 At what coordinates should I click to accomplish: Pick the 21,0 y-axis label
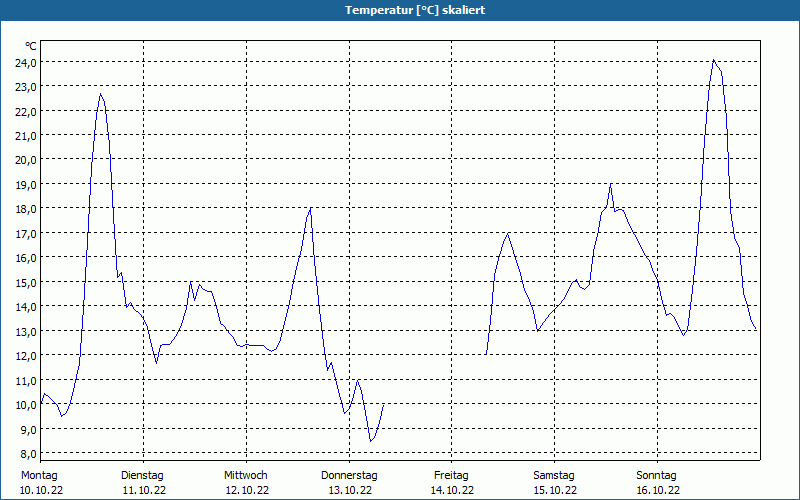[26, 136]
